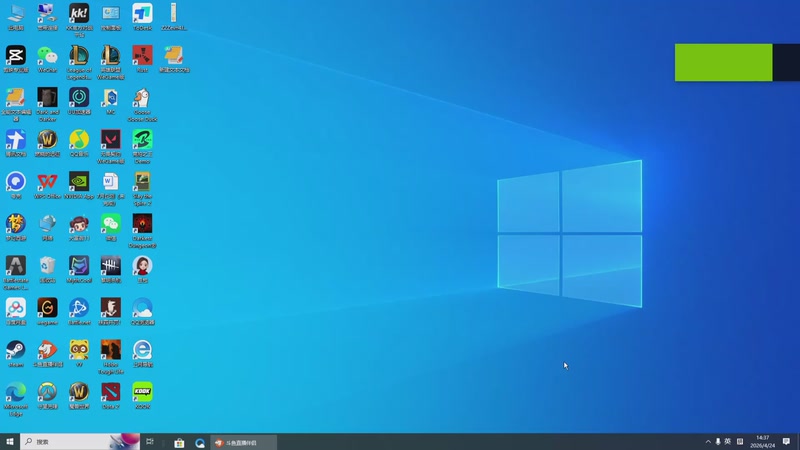Launch the Goose Goose Duck shortcut

point(142,104)
